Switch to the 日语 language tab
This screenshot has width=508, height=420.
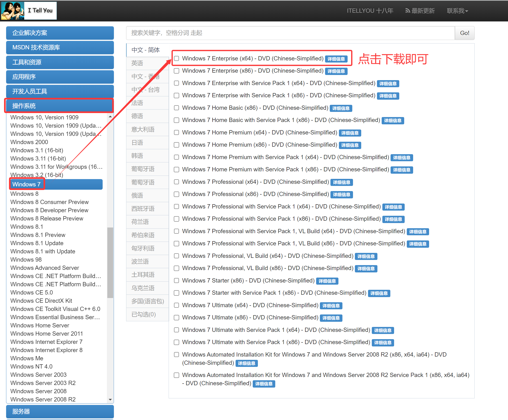click(x=147, y=143)
